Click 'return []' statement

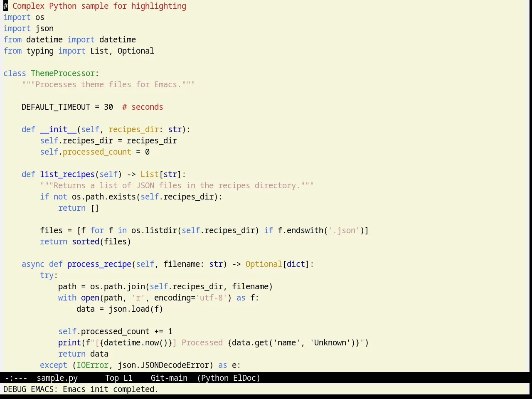[x=79, y=208]
